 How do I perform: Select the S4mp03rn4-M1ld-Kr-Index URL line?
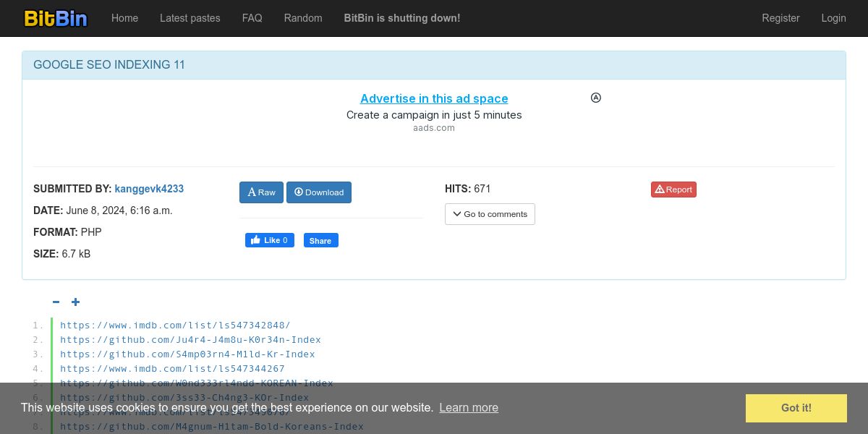[x=187, y=354]
